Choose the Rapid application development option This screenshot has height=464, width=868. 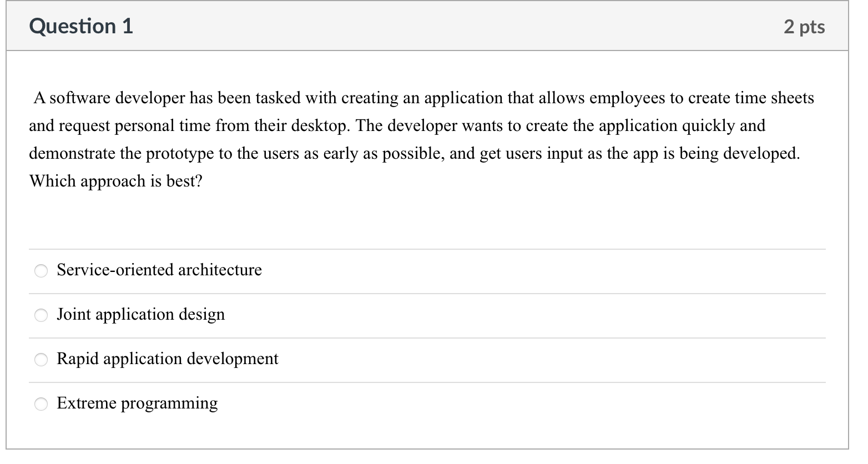coord(41,360)
